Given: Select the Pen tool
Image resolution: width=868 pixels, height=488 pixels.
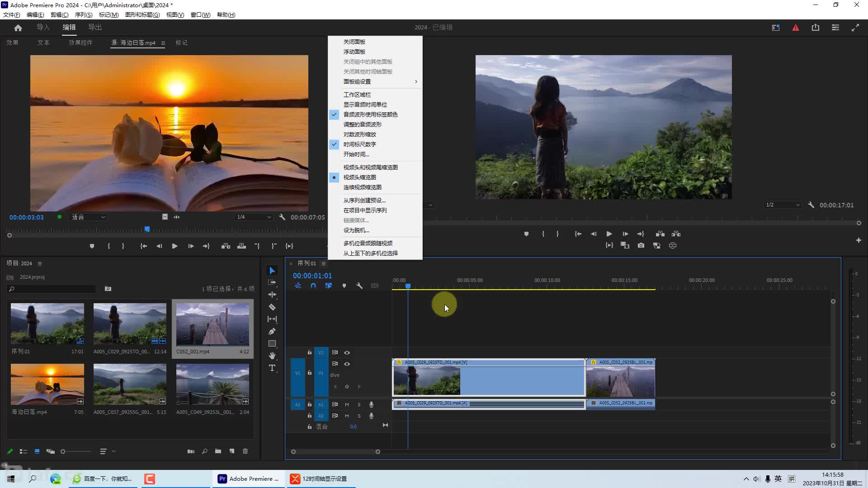Looking at the screenshot, I should pos(272,331).
